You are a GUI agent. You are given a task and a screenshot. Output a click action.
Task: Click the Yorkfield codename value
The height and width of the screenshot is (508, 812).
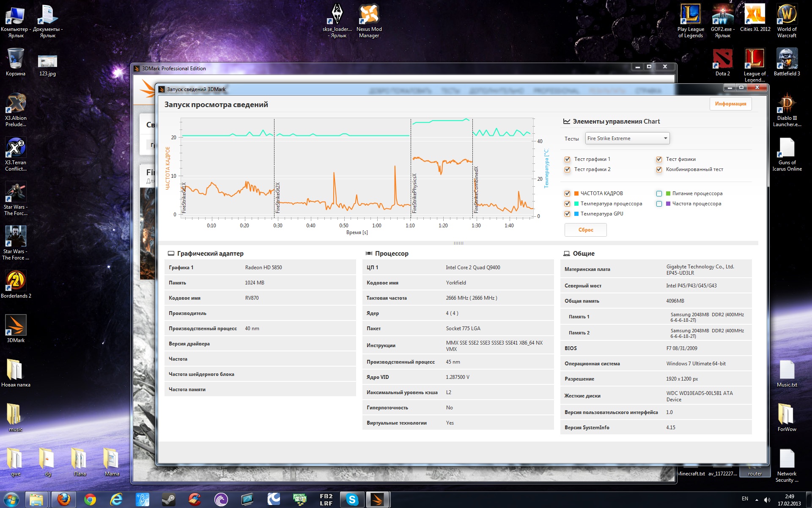pos(456,283)
